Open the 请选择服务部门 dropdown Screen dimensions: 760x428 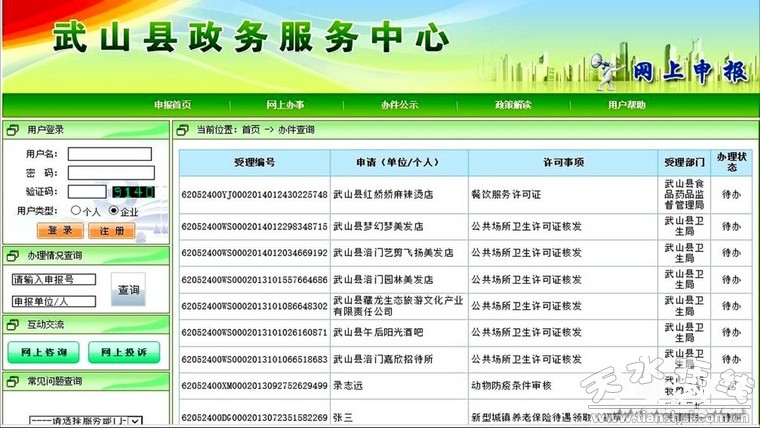coord(84,421)
